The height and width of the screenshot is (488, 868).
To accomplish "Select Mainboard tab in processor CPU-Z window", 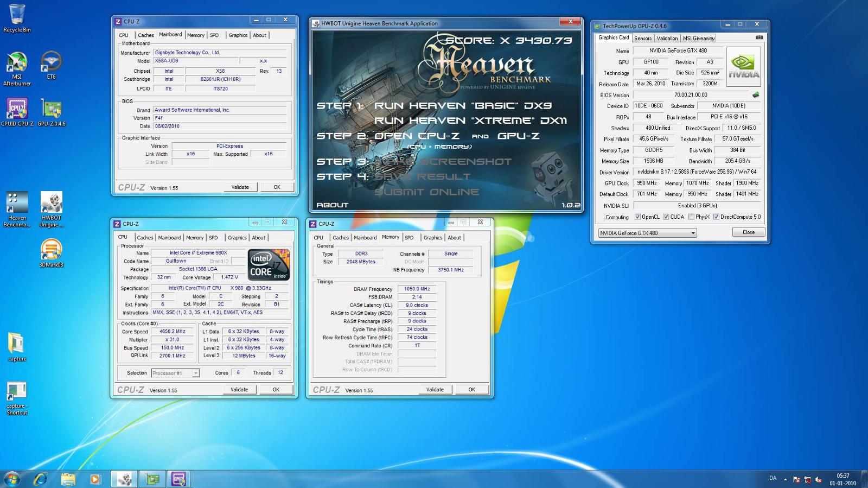I will point(169,238).
